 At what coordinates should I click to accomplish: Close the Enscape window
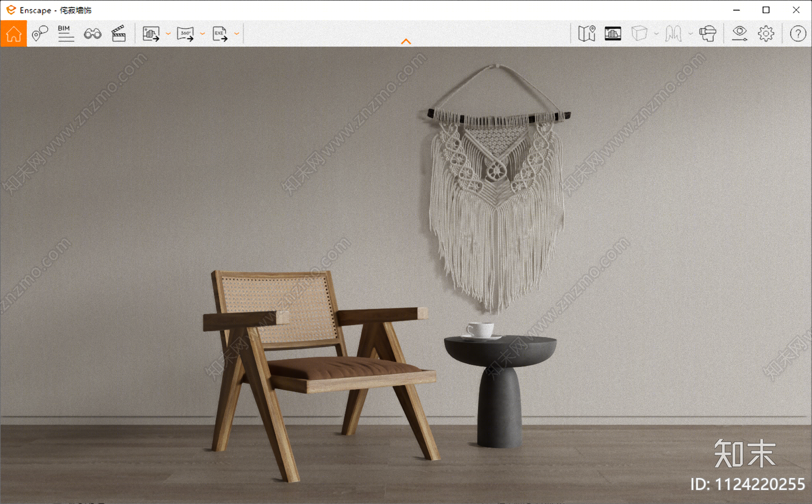tap(796, 10)
